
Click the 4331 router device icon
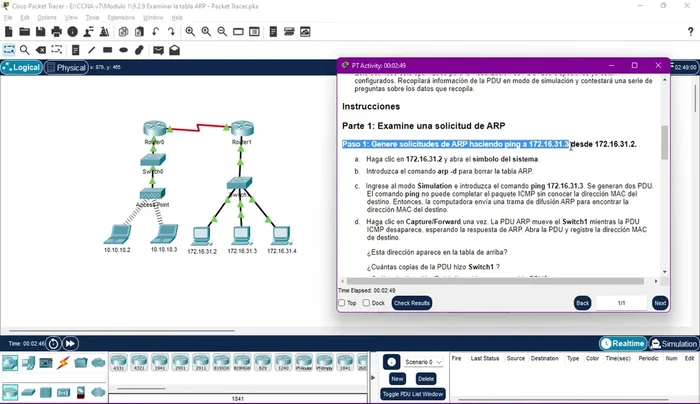point(119,362)
